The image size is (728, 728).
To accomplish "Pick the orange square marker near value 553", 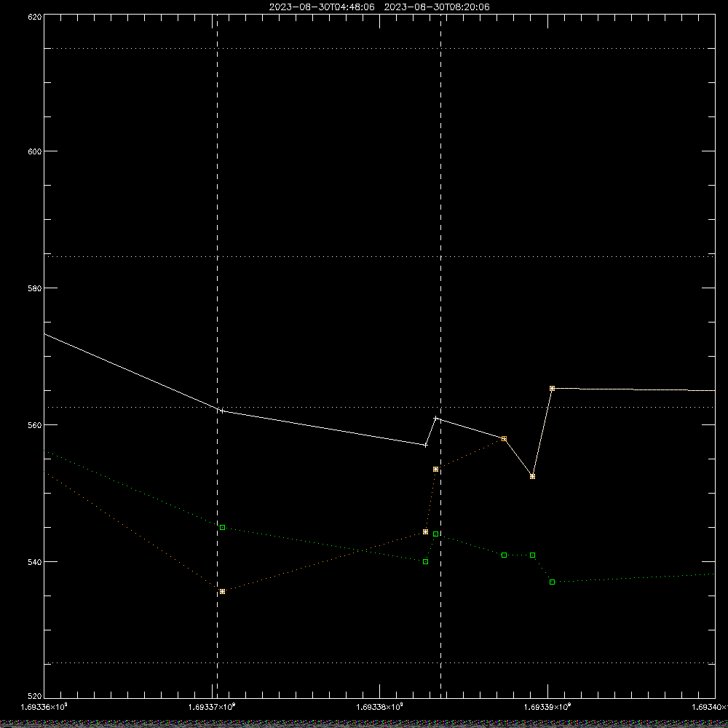I will click(435, 470).
